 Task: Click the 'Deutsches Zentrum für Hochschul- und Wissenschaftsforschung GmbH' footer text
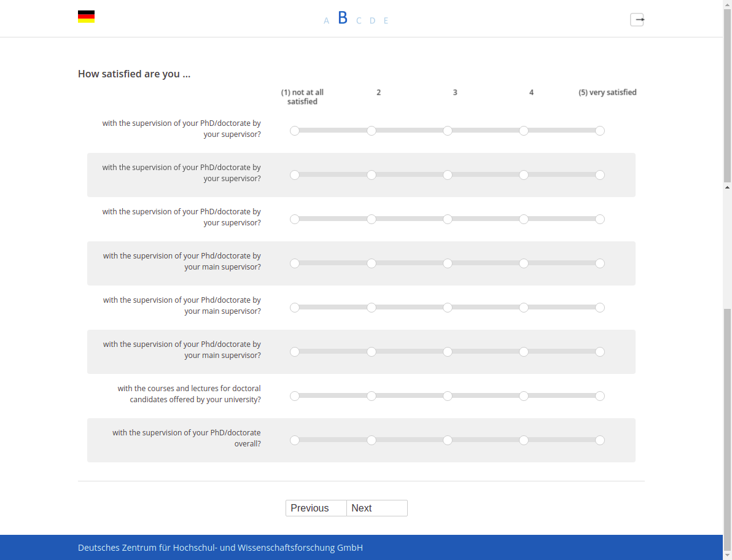tap(220, 548)
